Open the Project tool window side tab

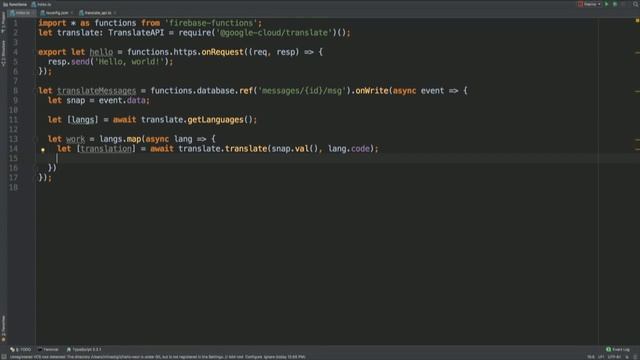point(3,22)
